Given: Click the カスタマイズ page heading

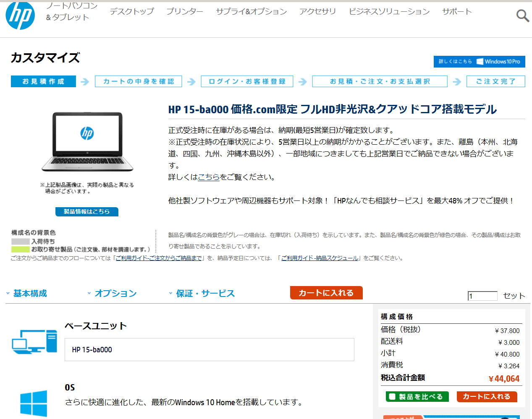Looking at the screenshot, I should [x=45, y=57].
